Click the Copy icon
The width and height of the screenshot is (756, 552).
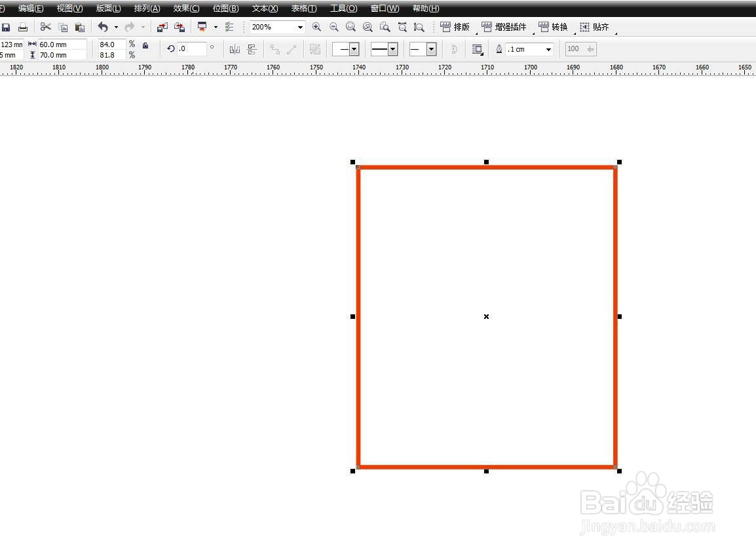pyautogui.click(x=63, y=28)
